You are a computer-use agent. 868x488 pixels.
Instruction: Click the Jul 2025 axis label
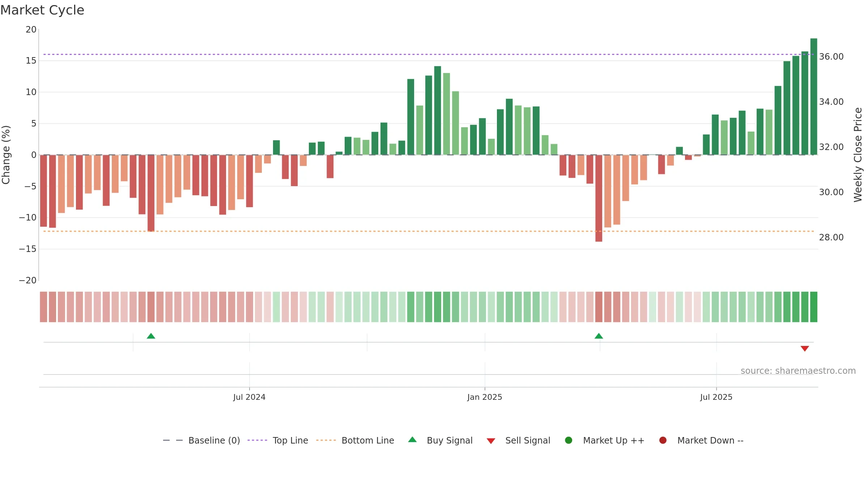click(716, 397)
